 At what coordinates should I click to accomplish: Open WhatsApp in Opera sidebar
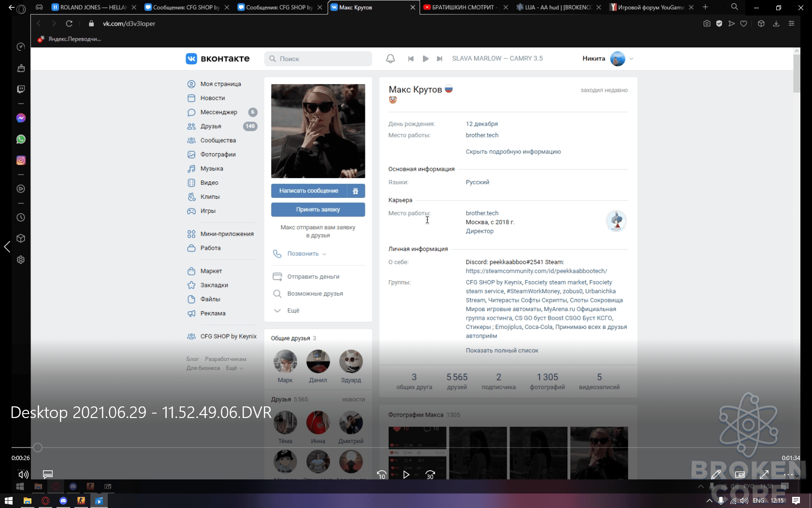21,139
